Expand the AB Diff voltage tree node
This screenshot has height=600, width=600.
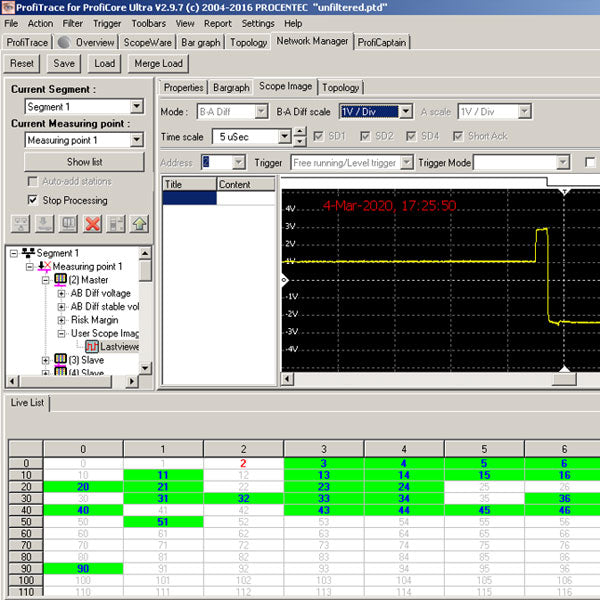(62, 293)
